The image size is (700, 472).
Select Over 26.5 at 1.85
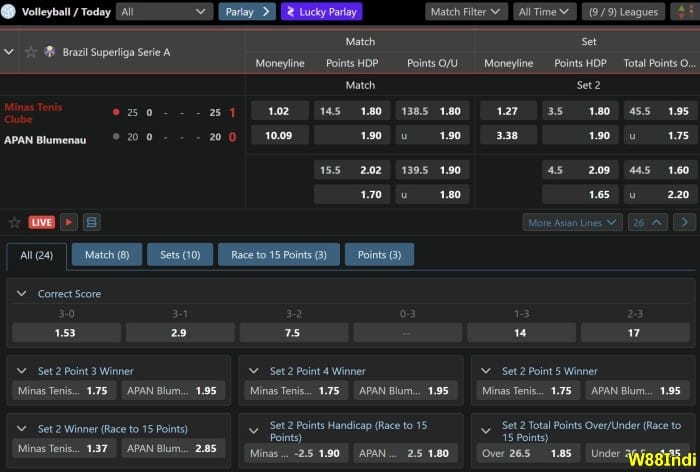coord(528,453)
